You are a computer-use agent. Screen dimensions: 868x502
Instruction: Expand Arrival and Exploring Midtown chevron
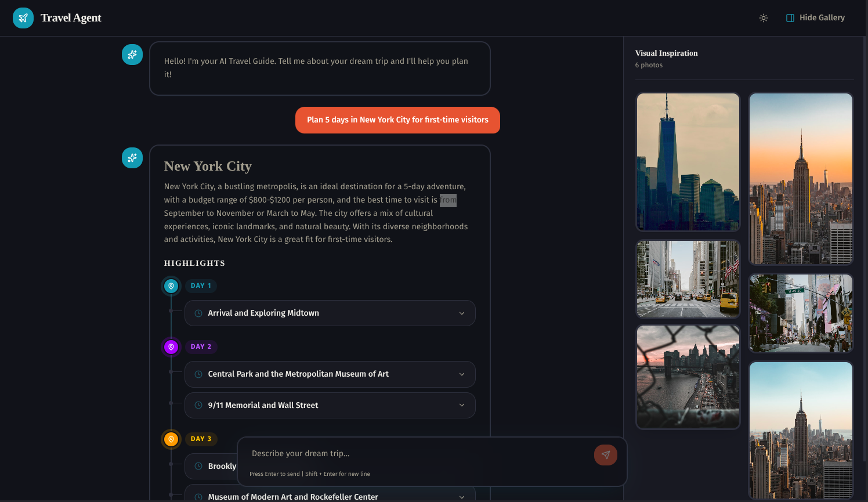[x=462, y=313]
